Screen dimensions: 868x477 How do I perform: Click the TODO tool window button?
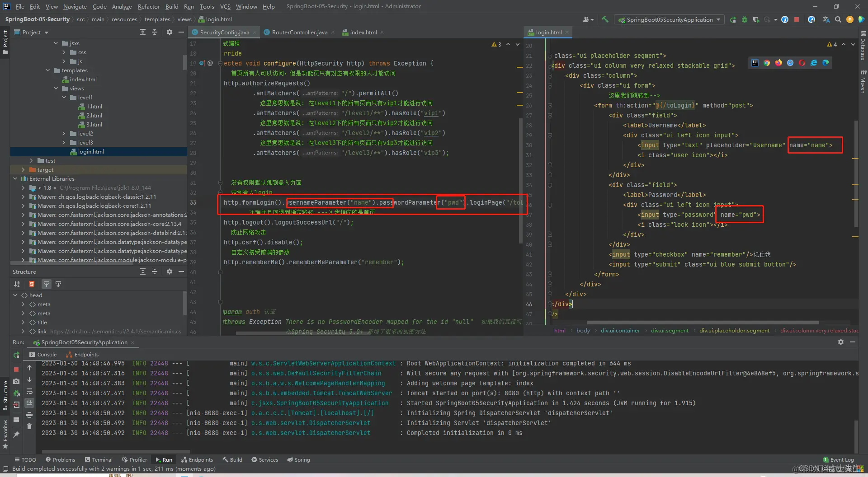pos(25,459)
